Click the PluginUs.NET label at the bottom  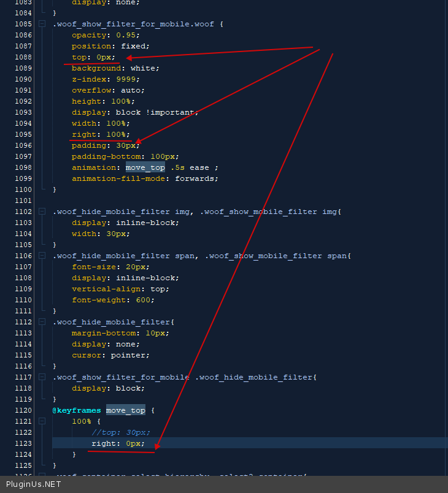click(34, 484)
